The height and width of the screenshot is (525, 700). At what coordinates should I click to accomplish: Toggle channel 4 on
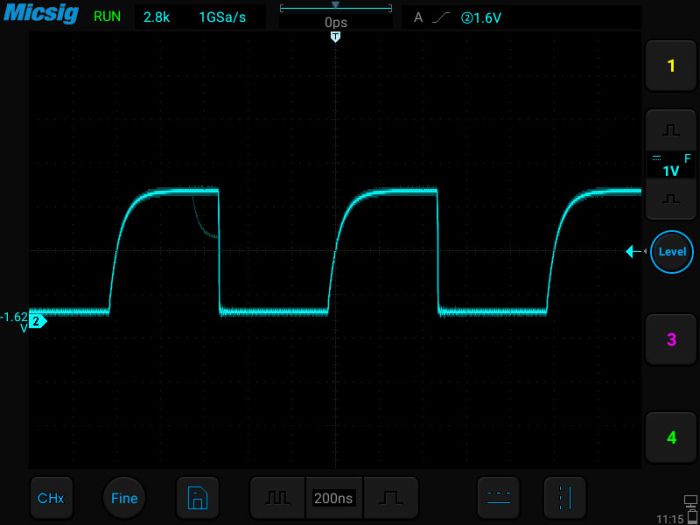coord(671,437)
